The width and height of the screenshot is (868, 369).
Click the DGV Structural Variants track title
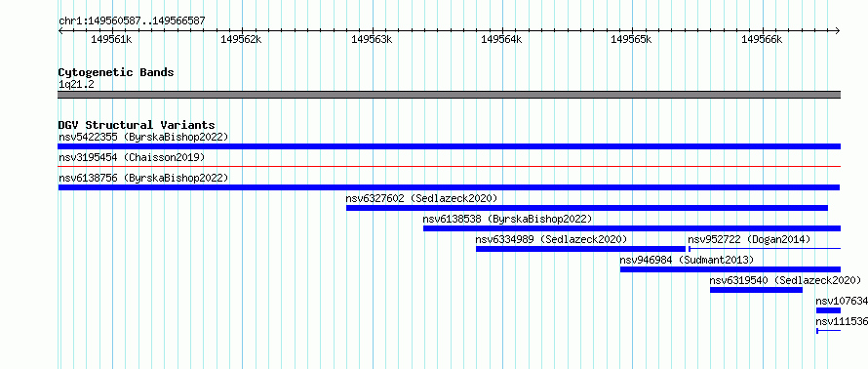(137, 125)
